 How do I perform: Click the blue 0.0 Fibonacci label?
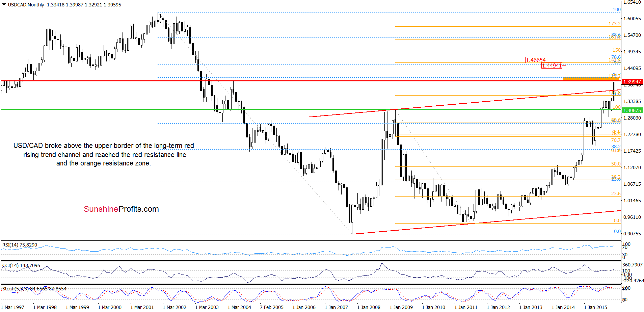pyautogui.click(x=617, y=231)
